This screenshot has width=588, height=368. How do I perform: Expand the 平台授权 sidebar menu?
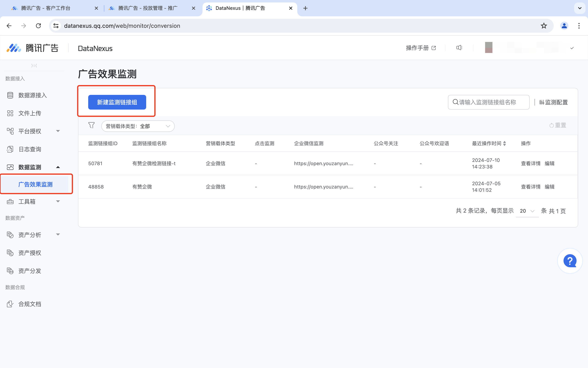pos(58,131)
